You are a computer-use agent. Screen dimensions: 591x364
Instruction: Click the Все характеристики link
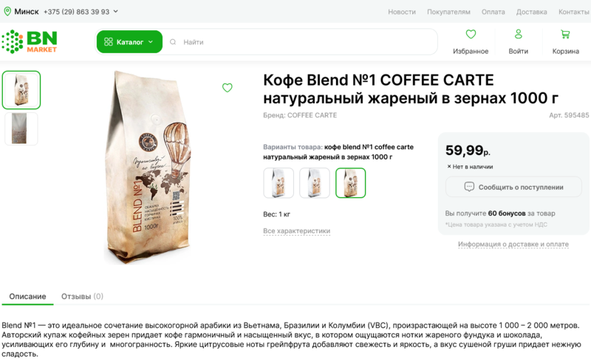296,231
